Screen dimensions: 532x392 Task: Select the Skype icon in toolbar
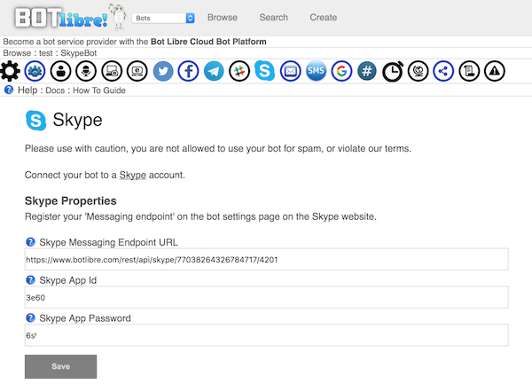coord(264,70)
